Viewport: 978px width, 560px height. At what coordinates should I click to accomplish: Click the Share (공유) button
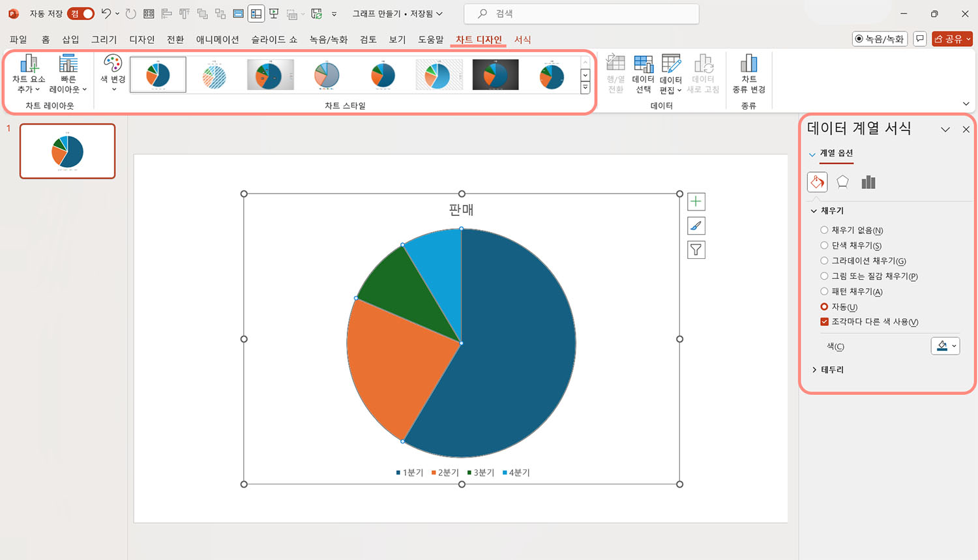click(x=952, y=39)
